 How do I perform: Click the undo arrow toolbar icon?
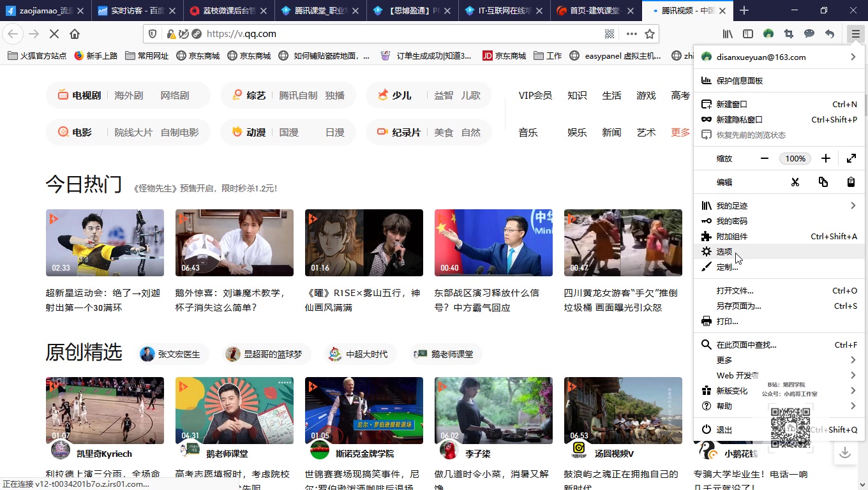[830, 34]
